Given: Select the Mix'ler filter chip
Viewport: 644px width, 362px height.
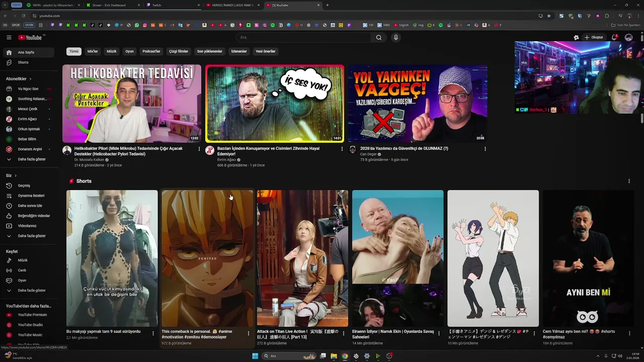Looking at the screenshot, I should coord(93,51).
